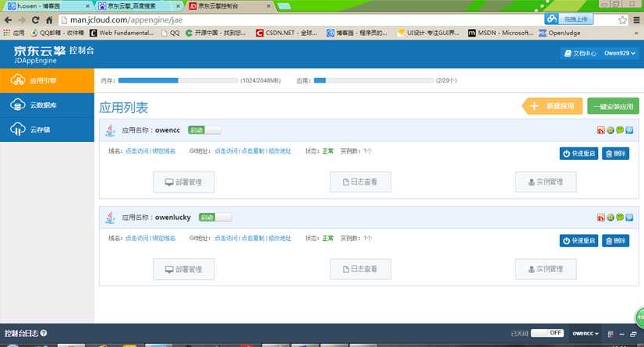Open the 云存储 sidebar item
This screenshot has width=644, height=347.
click(x=47, y=129)
